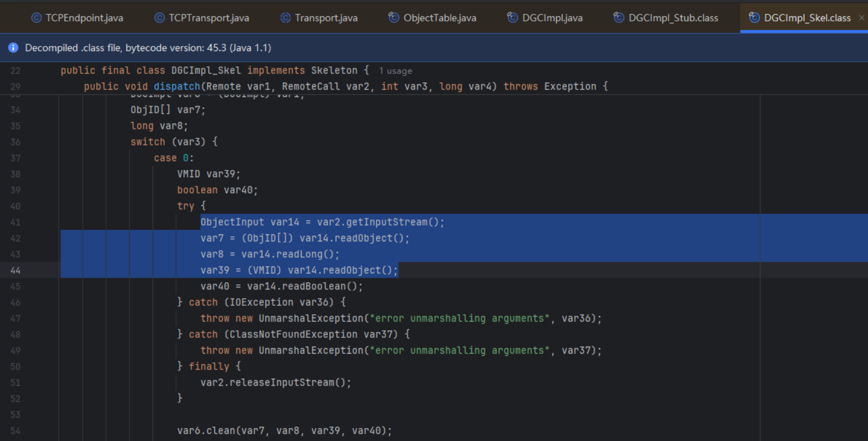
Task: Click the dispatch method name in sticky header
Action: pos(177,86)
